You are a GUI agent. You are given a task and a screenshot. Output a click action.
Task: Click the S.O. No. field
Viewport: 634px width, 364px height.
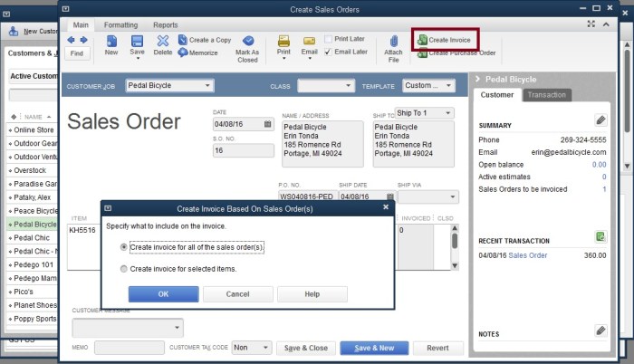(243, 150)
